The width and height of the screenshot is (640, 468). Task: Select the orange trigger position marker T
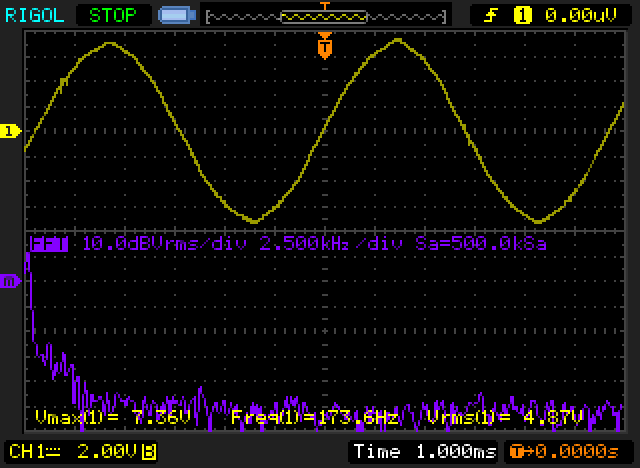324,46
